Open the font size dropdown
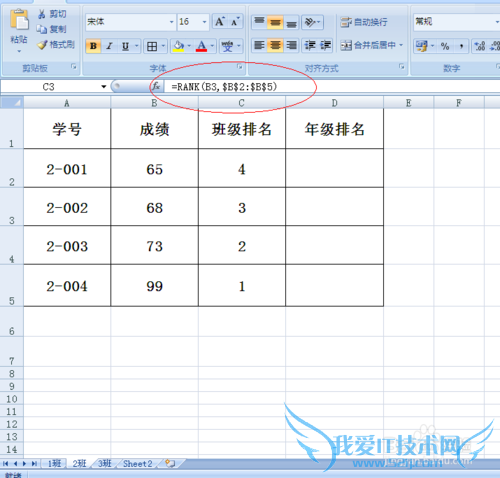500x478 pixels. click(204, 22)
